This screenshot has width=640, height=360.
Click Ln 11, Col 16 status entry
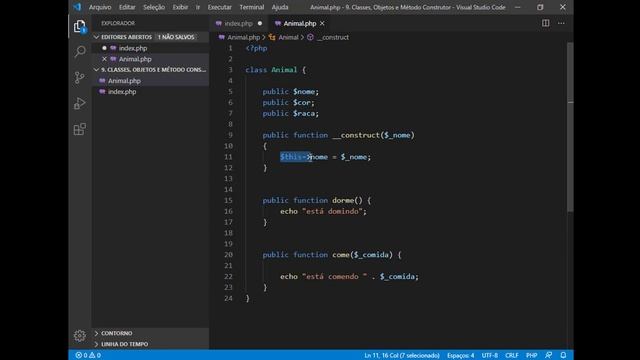coord(402,355)
